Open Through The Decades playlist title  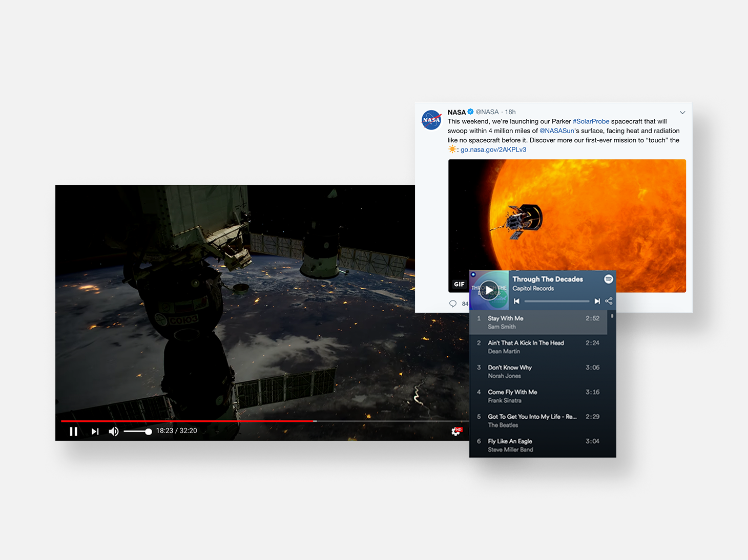pos(548,279)
